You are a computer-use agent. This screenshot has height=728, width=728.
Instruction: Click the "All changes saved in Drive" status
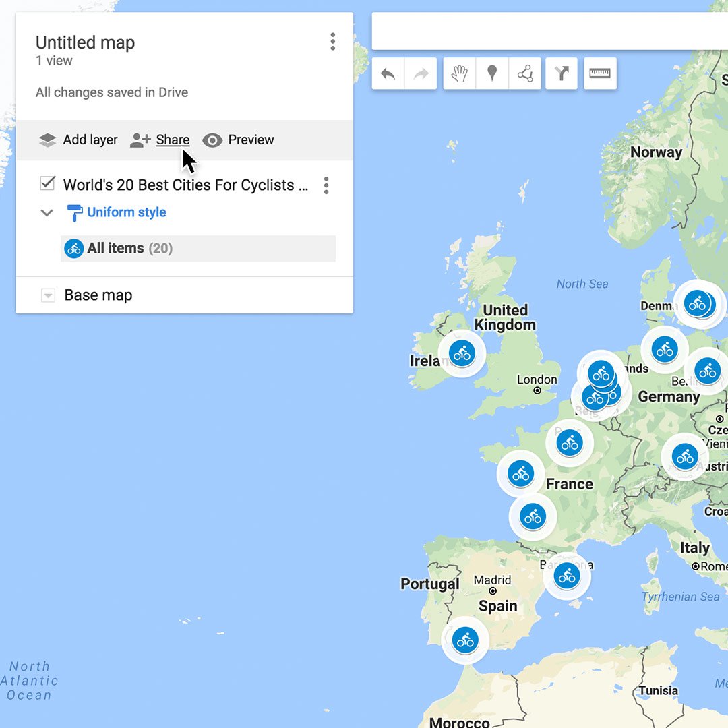tap(112, 92)
